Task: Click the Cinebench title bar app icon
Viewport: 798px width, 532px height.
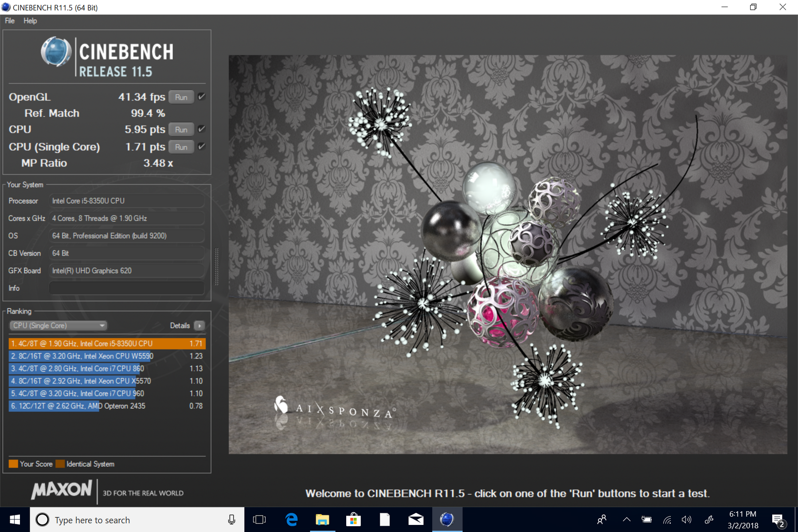Action: (6, 7)
